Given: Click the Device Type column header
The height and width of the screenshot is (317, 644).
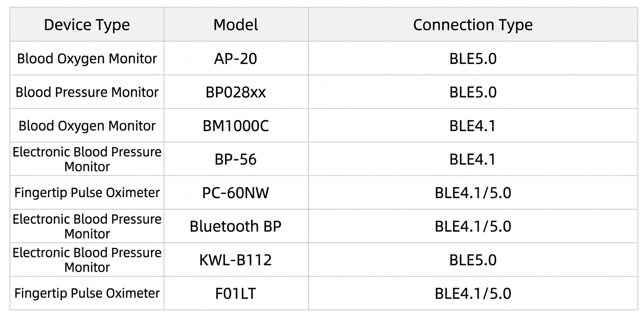Looking at the screenshot, I should [x=87, y=25].
